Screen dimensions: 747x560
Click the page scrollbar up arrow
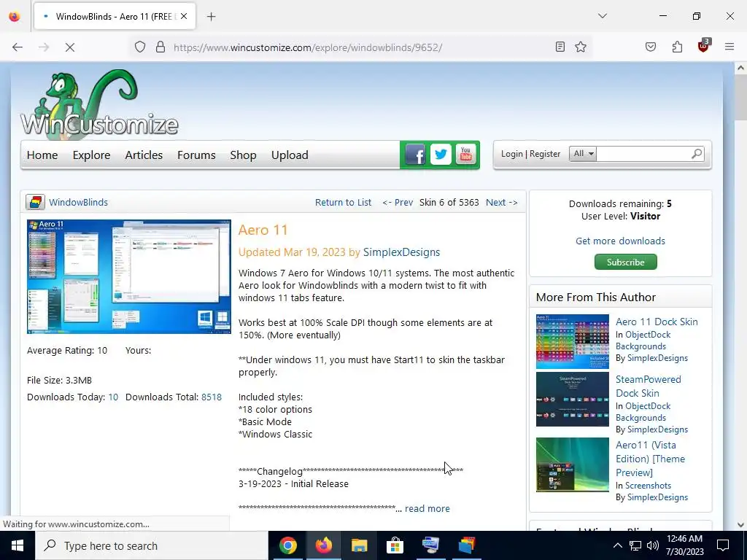click(740, 68)
